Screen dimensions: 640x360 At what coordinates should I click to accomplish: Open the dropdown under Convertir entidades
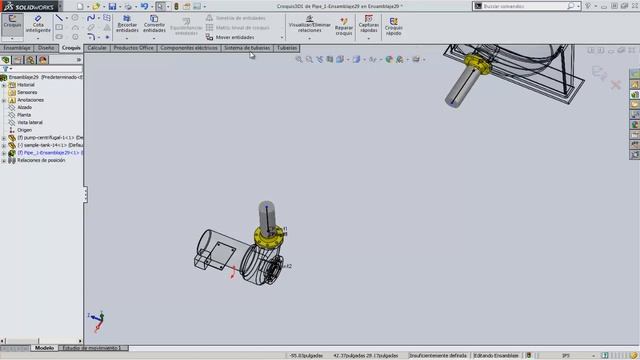(x=154, y=38)
